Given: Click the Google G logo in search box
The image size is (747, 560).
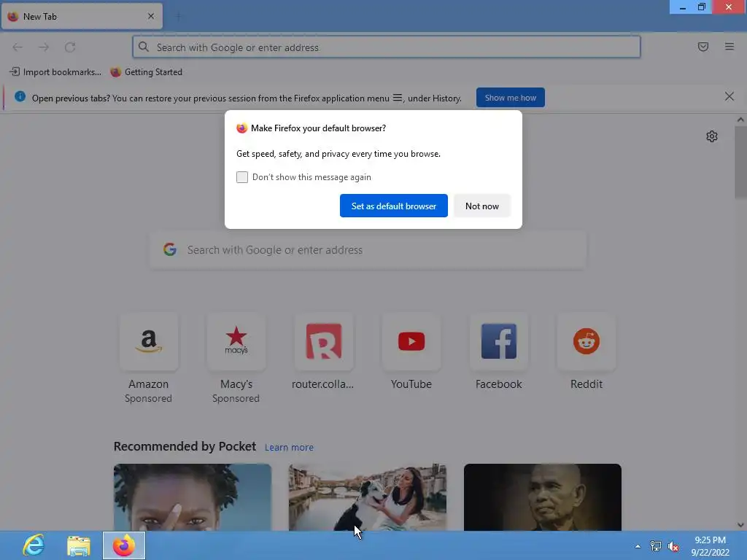Looking at the screenshot, I should point(170,249).
